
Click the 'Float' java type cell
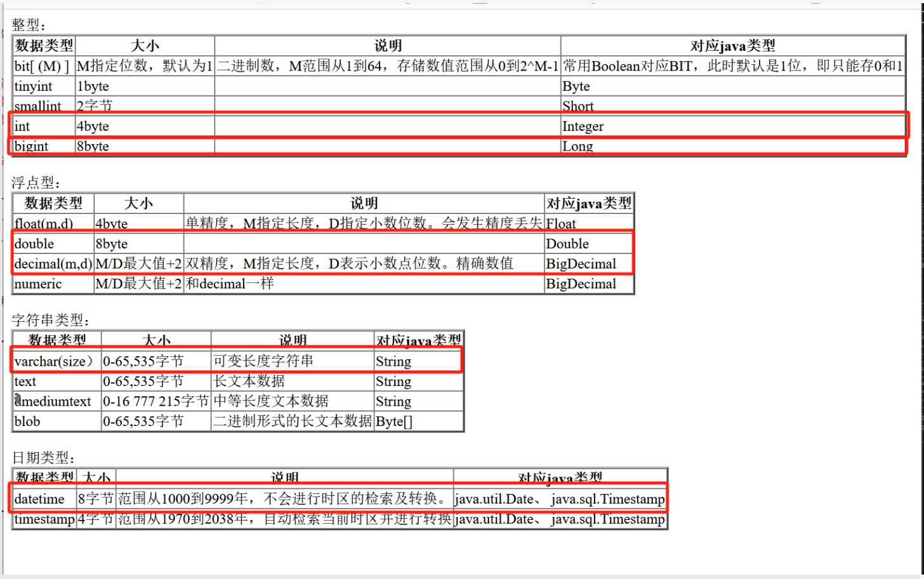pyautogui.click(x=589, y=223)
